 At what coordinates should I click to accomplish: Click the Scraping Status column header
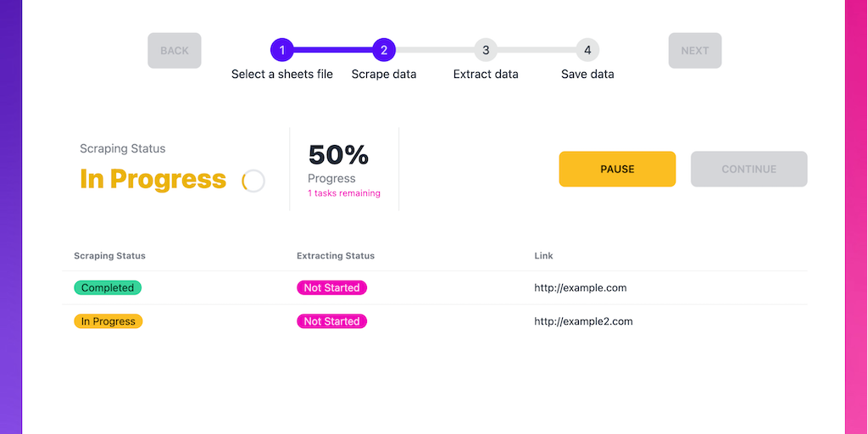pyautogui.click(x=109, y=256)
